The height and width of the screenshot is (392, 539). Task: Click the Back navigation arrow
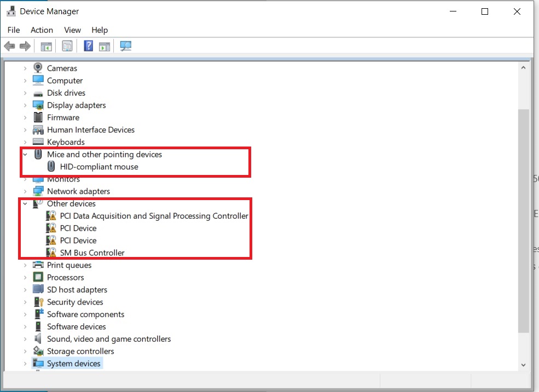[9, 46]
